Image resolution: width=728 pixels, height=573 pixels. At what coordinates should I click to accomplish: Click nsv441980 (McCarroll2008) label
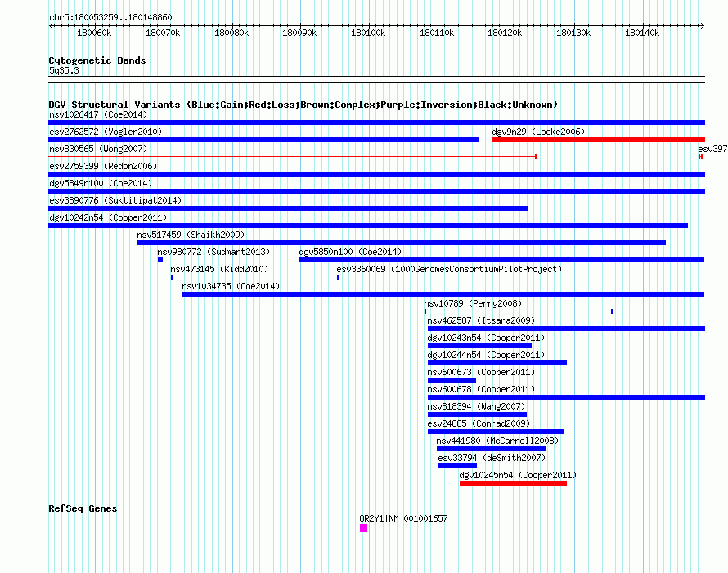point(497,441)
